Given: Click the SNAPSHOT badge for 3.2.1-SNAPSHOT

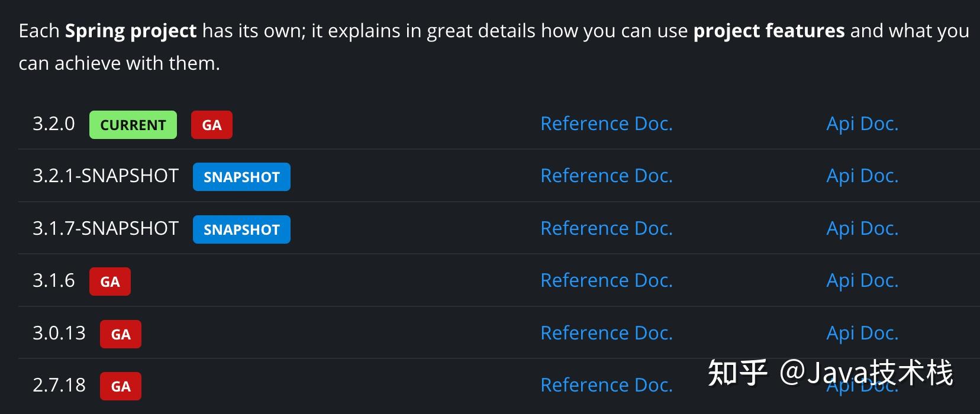Looking at the screenshot, I should click(241, 177).
